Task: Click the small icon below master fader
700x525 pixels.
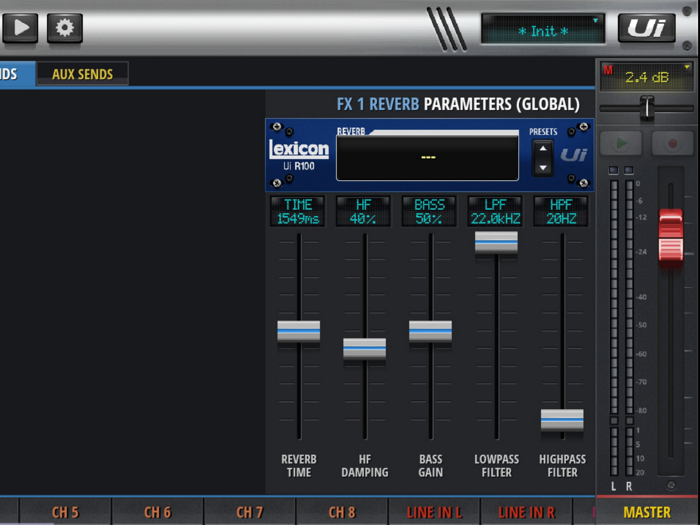Action: pos(671,485)
